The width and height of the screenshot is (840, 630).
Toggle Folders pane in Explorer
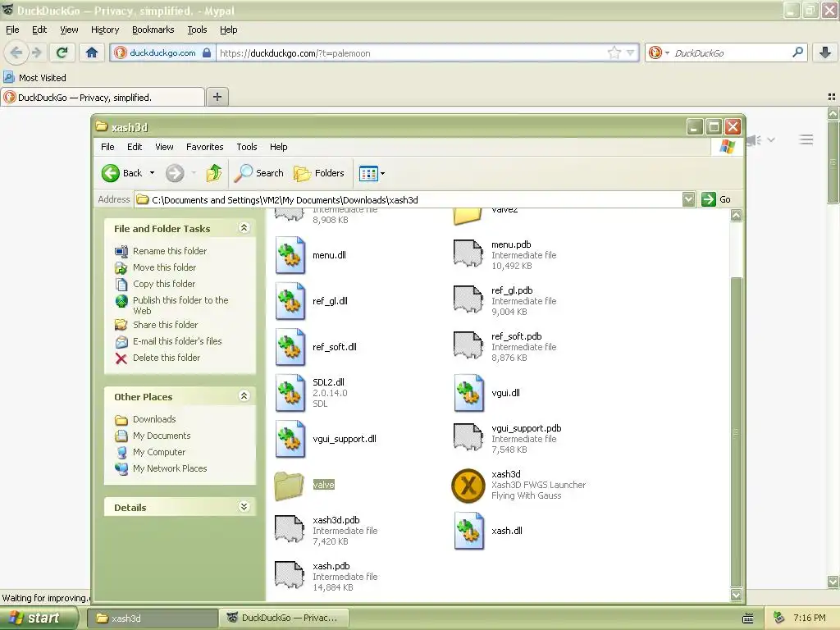coord(319,173)
